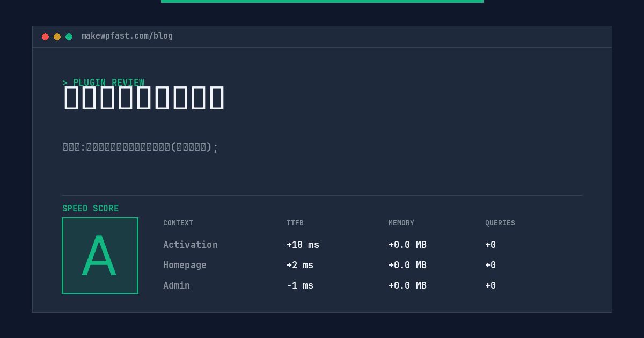Click the +2 ms TTFB value
The height and width of the screenshot is (338, 644).
pos(300,265)
